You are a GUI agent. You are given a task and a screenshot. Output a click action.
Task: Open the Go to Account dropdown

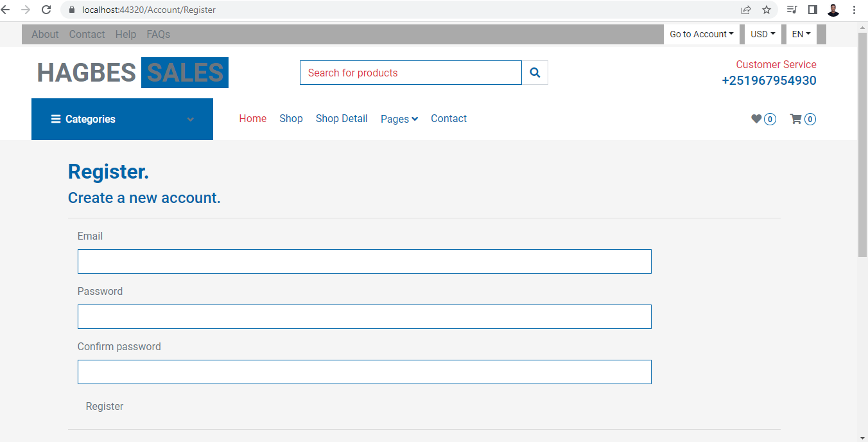[x=702, y=35]
